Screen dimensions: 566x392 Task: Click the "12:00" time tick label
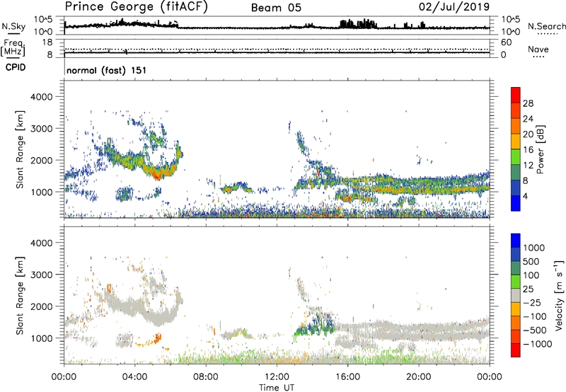coord(277,377)
